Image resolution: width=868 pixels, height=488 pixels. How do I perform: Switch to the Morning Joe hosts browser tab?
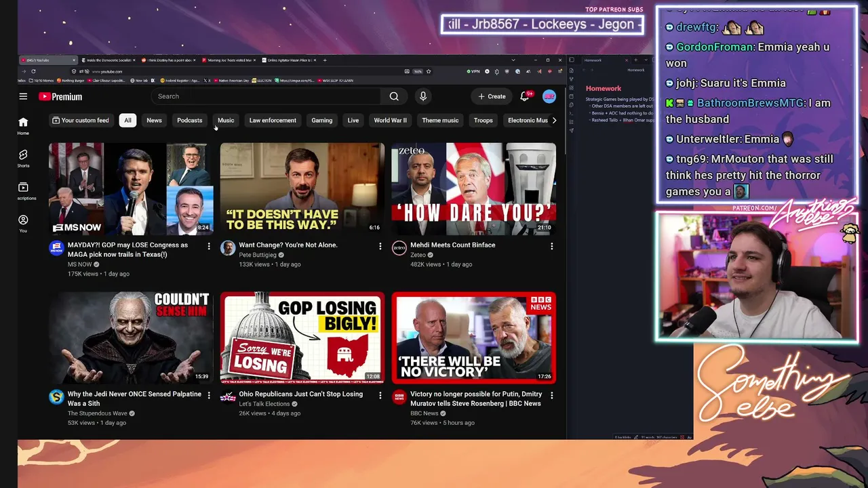[x=229, y=60]
